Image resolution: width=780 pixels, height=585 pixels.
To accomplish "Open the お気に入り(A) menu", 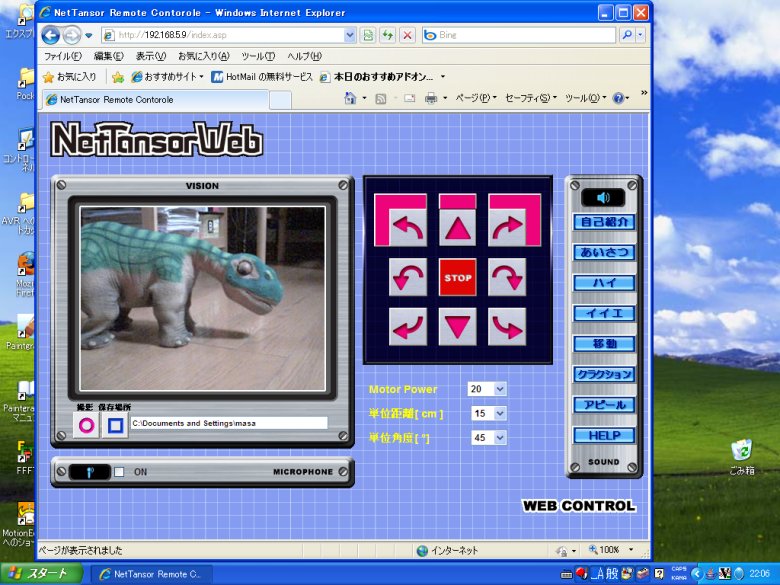I will tap(203, 56).
